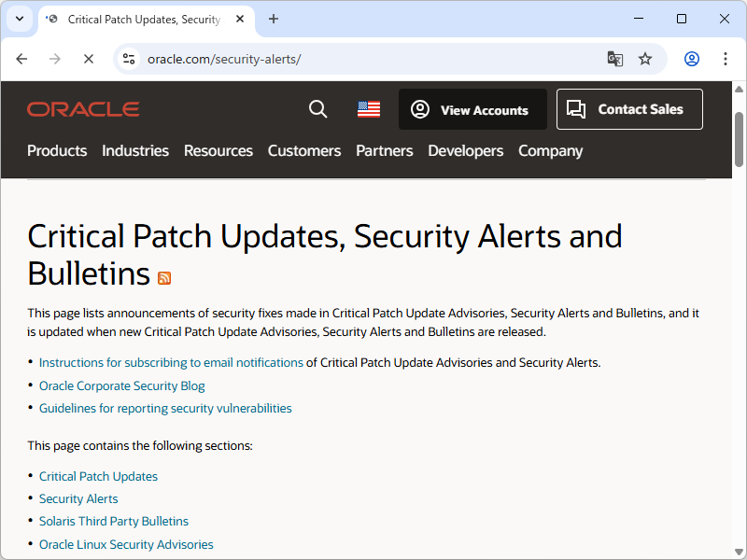Open the Chrome profile icon

(691, 58)
